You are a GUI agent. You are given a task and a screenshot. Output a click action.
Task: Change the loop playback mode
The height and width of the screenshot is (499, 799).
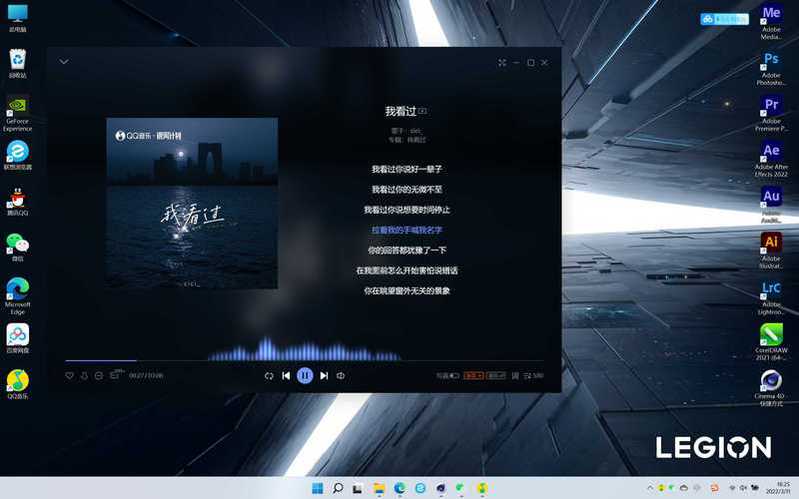[269, 376]
